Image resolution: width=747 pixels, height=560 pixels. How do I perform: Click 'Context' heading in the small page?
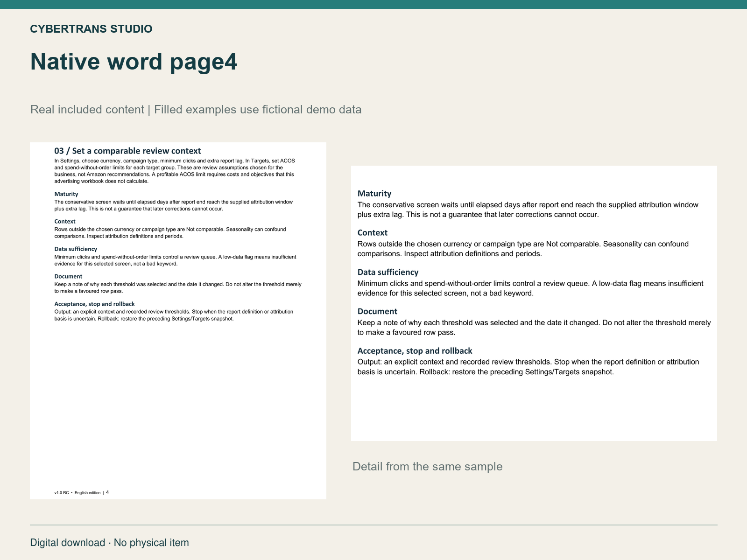pos(65,222)
